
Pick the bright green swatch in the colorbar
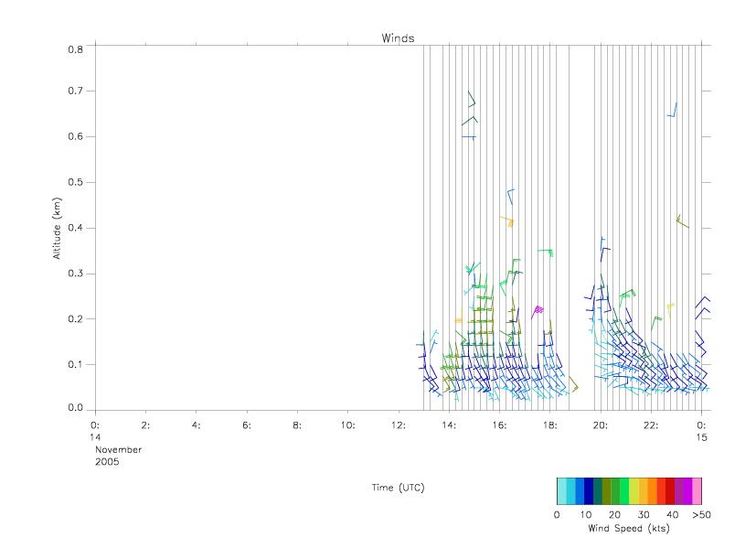(x=625, y=491)
